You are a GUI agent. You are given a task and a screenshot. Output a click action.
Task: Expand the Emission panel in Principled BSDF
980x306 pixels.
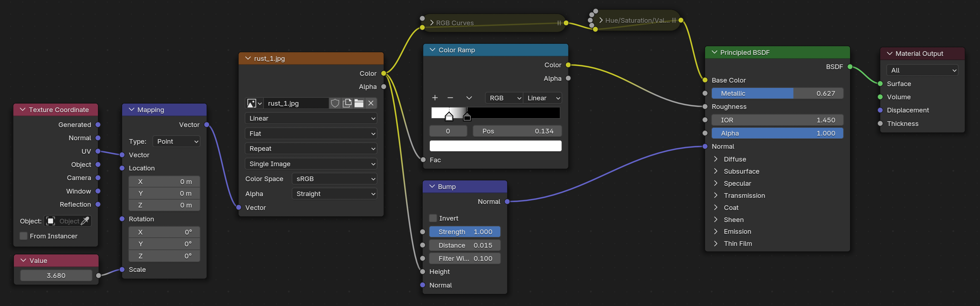coord(716,232)
